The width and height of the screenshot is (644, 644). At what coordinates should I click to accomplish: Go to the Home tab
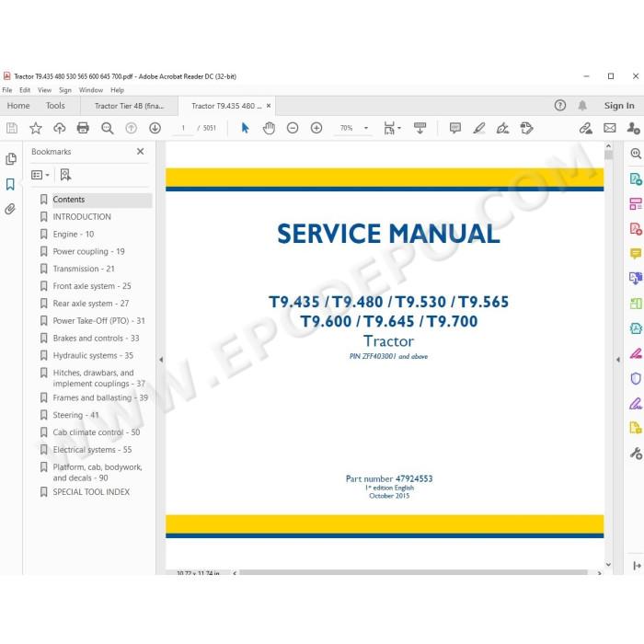18,106
